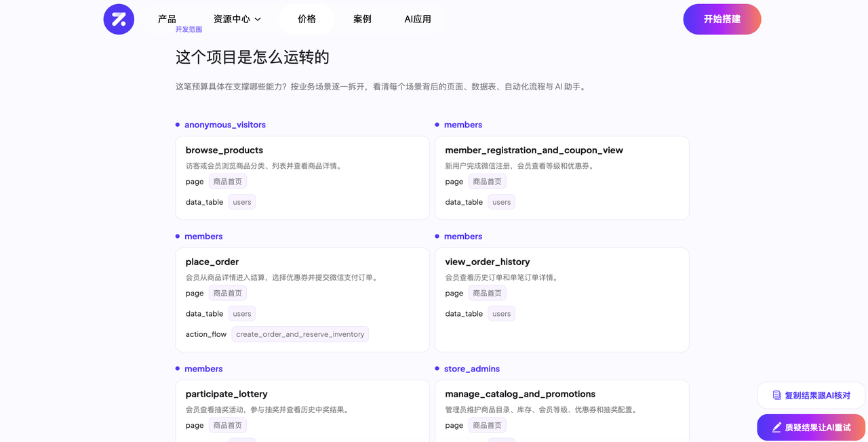
Task: Click description 管理员维护商品目录
Action: pos(542,410)
